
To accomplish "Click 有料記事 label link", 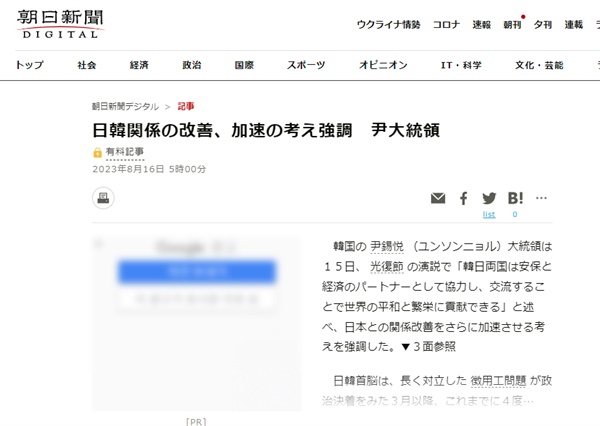I will (x=125, y=152).
